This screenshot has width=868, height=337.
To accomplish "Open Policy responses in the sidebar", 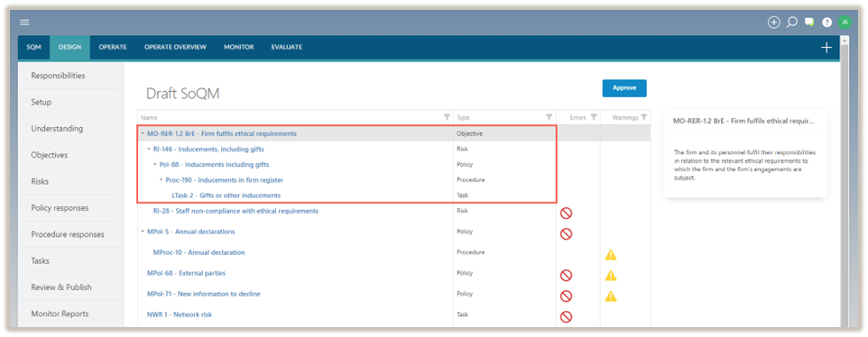I will pos(60,208).
